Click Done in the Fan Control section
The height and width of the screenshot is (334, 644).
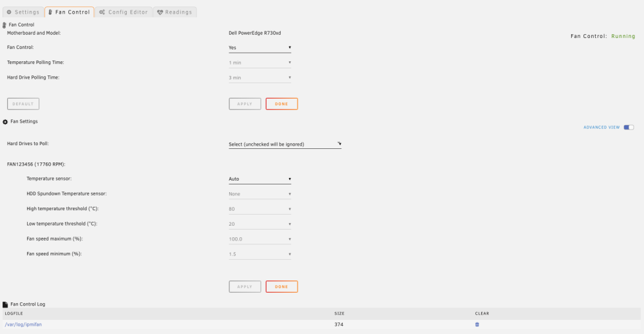pyautogui.click(x=282, y=104)
